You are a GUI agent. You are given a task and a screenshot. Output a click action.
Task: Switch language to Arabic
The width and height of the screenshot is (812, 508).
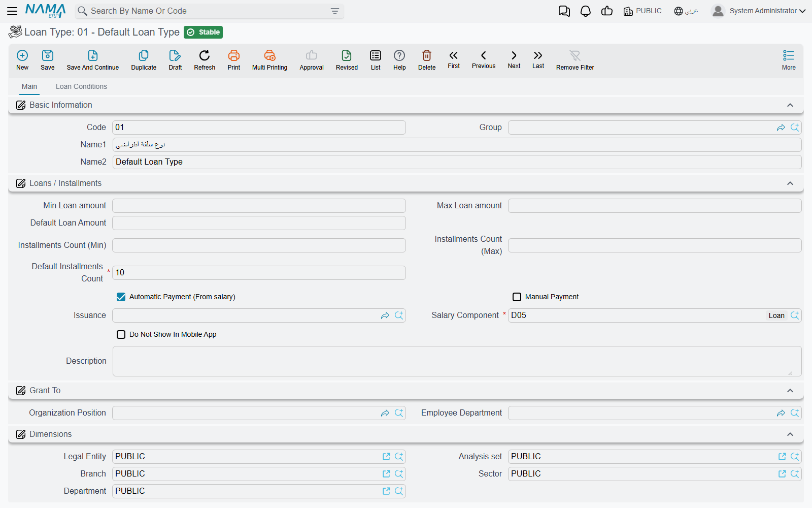click(686, 11)
